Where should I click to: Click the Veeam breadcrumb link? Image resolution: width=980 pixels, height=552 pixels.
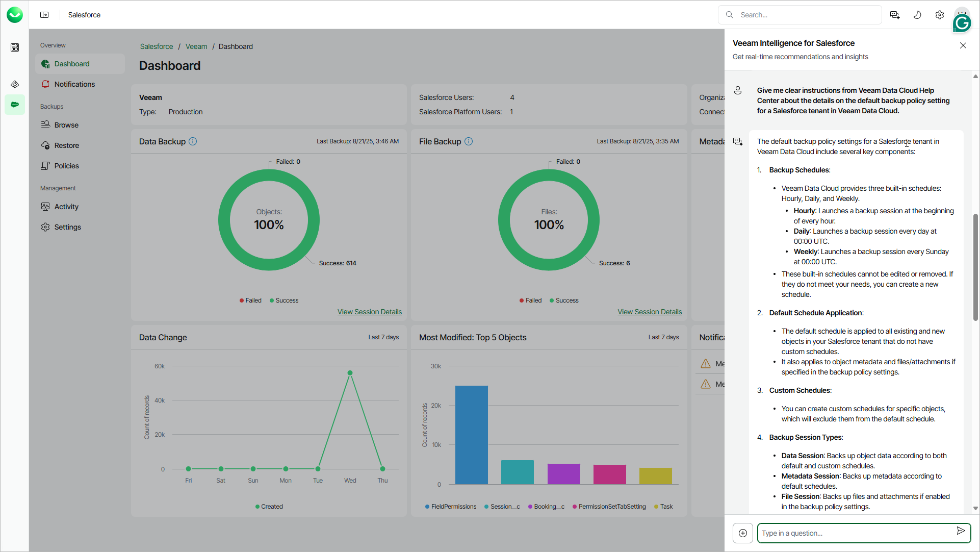point(196,46)
